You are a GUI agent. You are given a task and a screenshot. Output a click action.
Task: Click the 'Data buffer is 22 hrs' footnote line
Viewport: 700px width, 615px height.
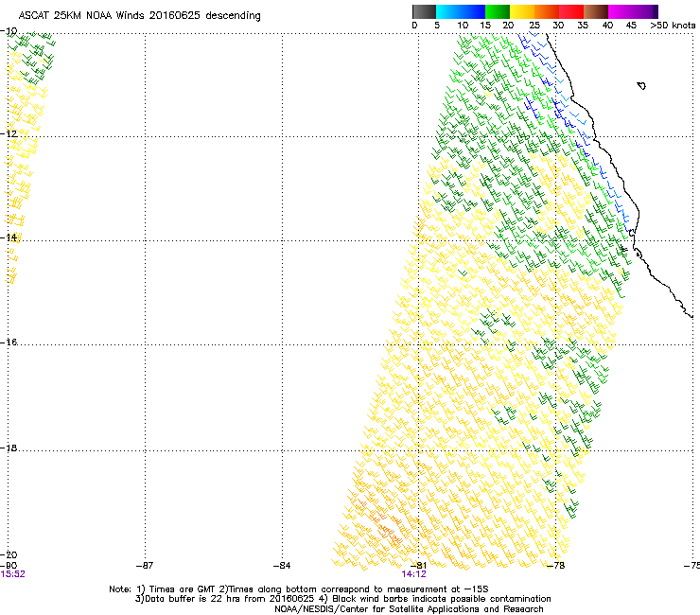(x=342, y=599)
